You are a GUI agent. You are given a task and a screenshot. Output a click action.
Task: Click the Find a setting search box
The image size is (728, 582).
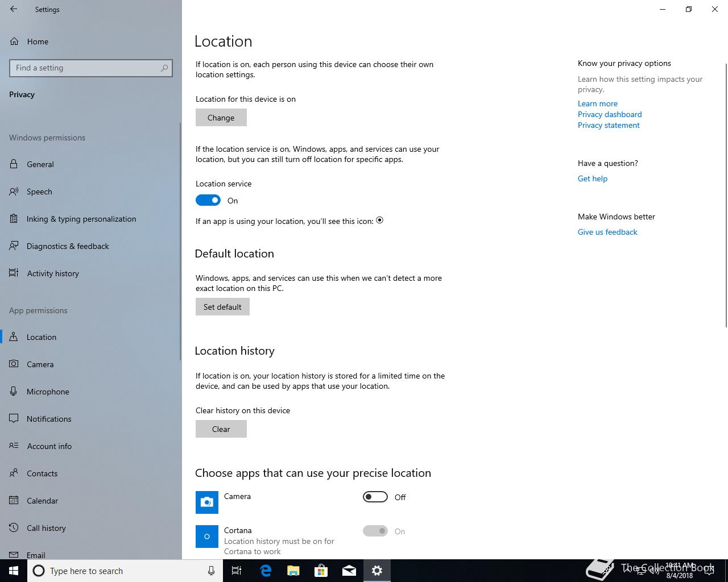point(91,68)
